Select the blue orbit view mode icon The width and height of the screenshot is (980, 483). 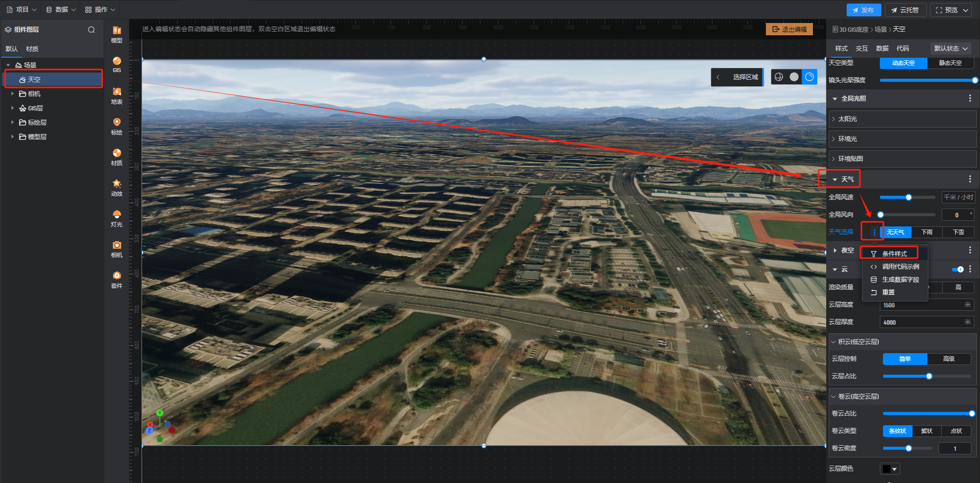(x=809, y=77)
